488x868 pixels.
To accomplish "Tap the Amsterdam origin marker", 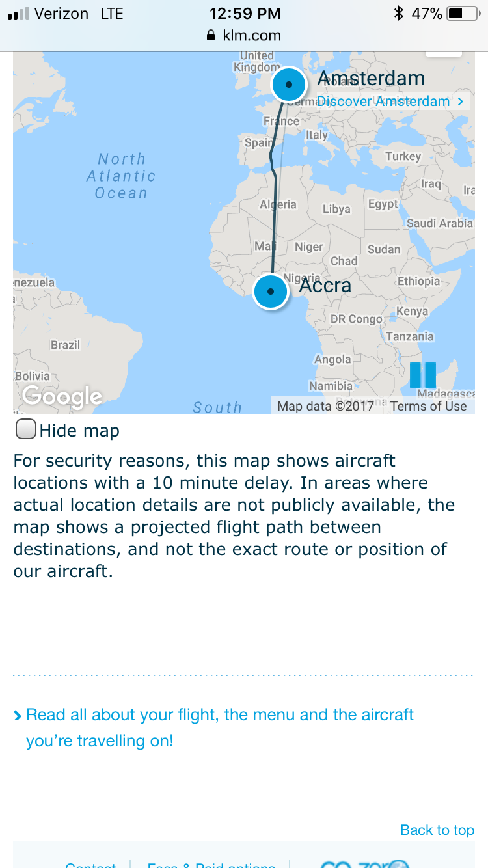I will click(x=288, y=85).
